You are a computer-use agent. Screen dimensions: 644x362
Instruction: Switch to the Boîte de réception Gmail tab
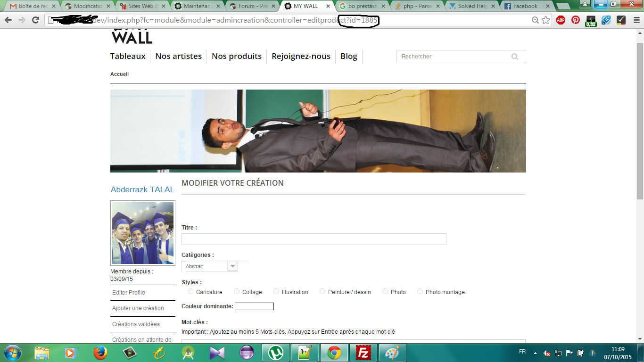click(x=33, y=6)
